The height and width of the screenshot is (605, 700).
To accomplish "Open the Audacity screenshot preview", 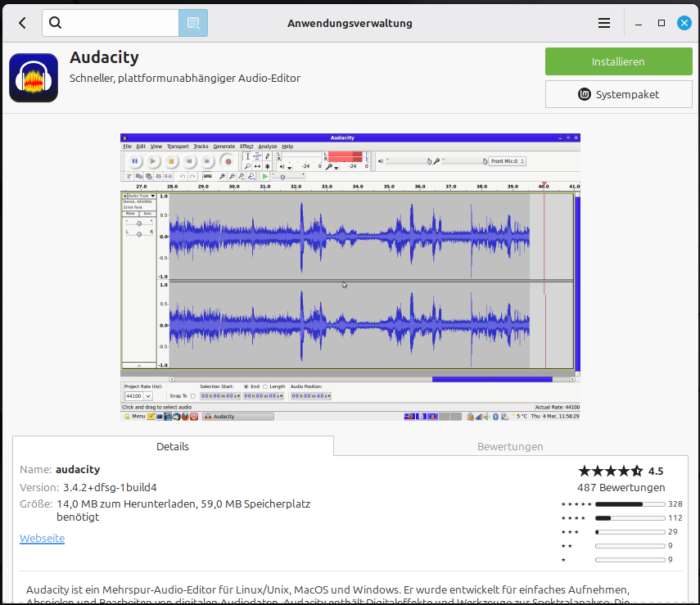I will coord(350,277).
